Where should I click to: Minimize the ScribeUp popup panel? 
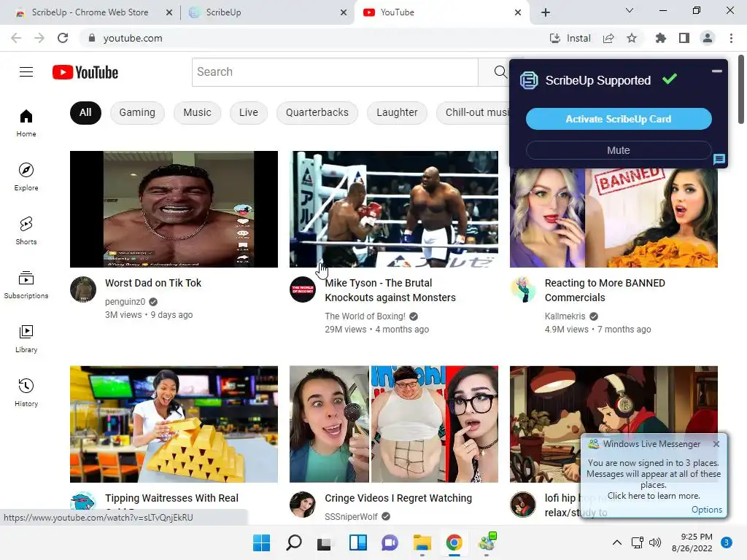click(x=716, y=71)
